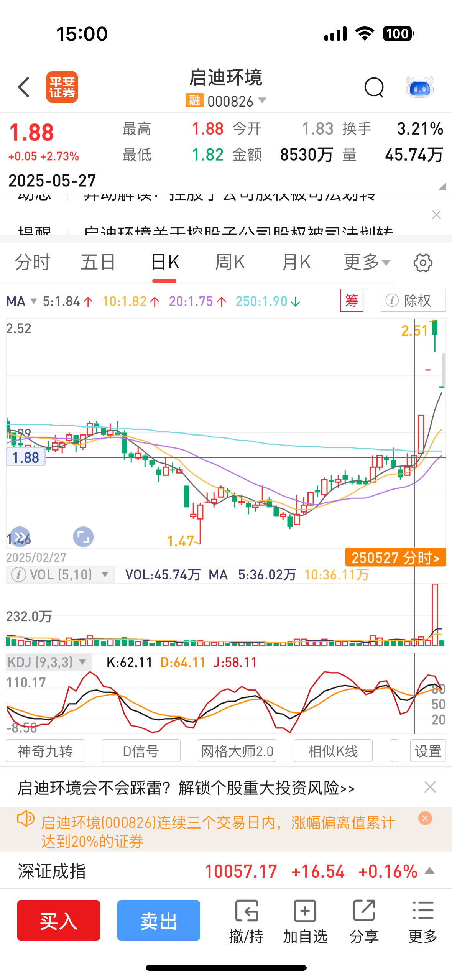The width and height of the screenshot is (452, 980).
Task: Open the MA indicator dropdown
Action: [21, 301]
